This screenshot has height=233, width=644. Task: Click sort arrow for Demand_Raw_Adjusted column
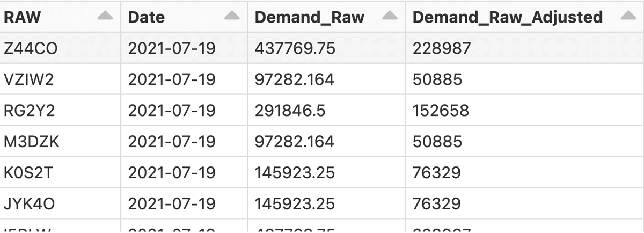628,17
